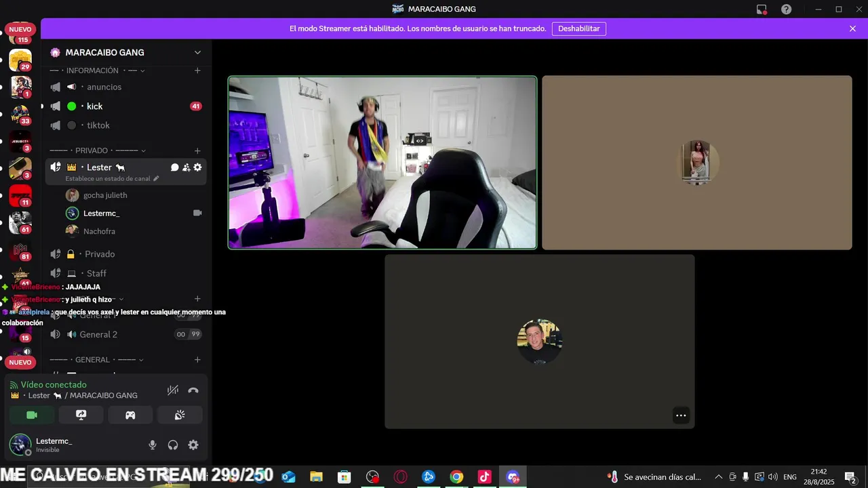Share your screen in voice panel

81,415
